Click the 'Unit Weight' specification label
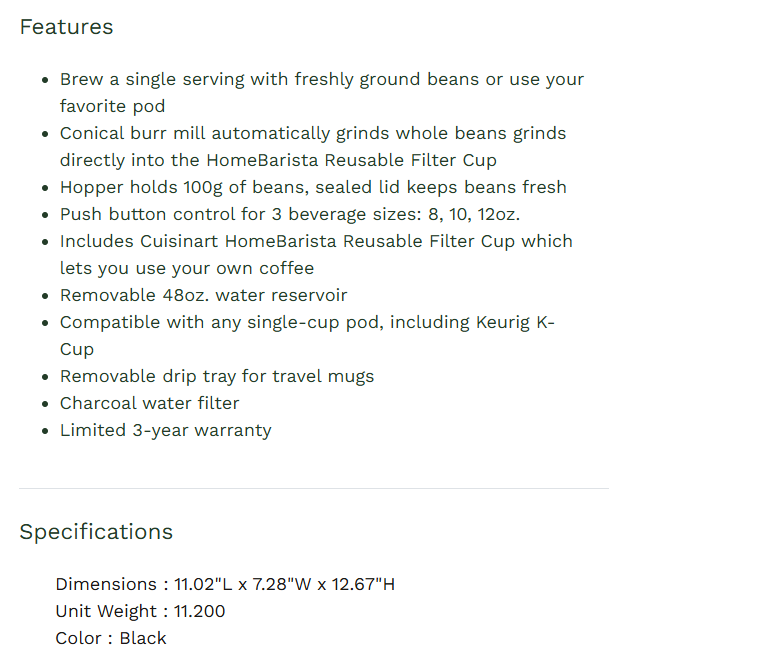The width and height of the screenshot is (757, 664). (x=106, y=612)
